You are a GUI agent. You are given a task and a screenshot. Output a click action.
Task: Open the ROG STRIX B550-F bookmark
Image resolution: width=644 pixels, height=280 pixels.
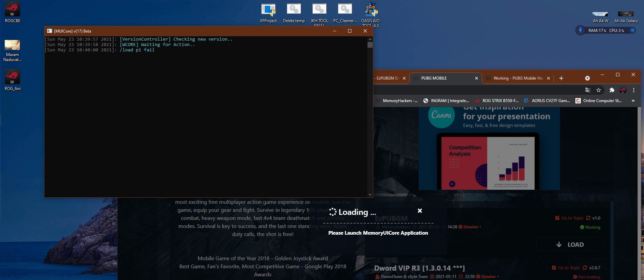pos(497,101)
